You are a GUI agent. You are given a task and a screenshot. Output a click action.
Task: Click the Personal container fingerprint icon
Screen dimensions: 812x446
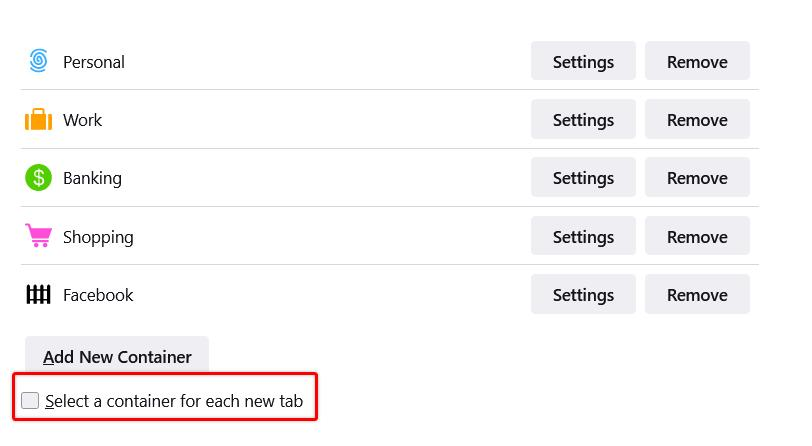coord(38,61)
